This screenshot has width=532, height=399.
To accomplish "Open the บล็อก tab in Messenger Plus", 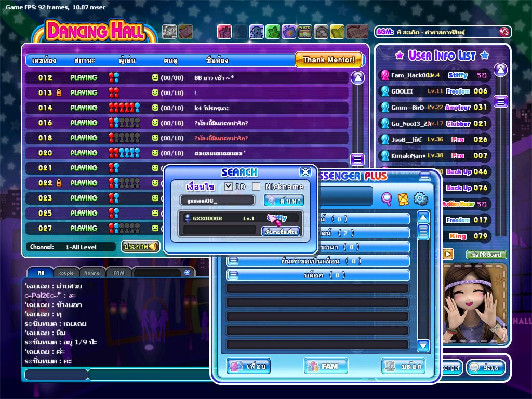I will point(403,366).
